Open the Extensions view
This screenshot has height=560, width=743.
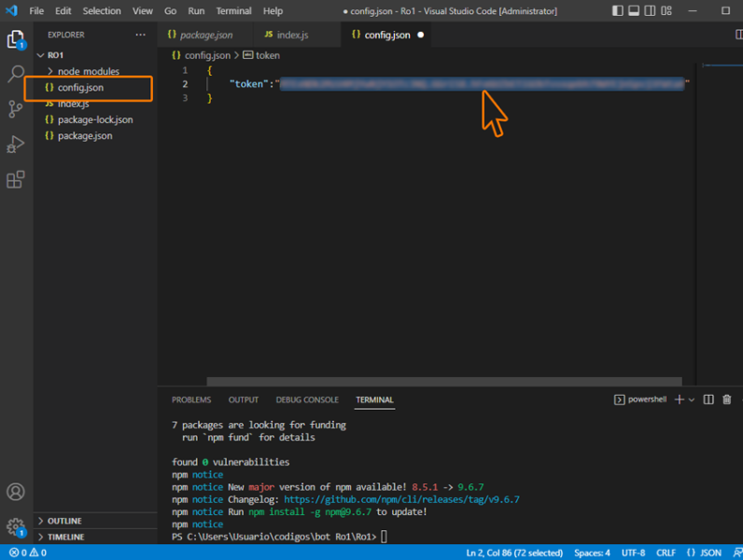(16, 180)
